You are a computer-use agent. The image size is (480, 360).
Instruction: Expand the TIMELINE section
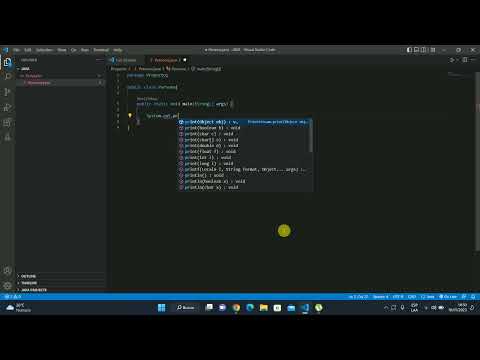(60, 283)
